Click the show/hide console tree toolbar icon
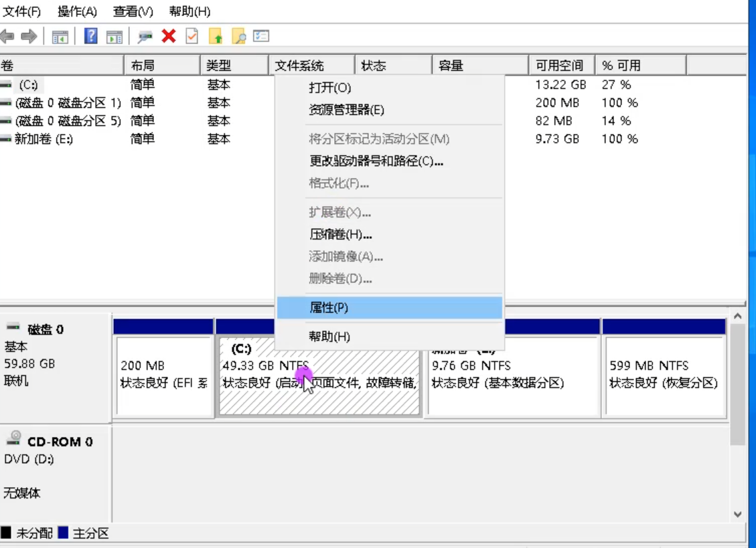 coord(60,36)
